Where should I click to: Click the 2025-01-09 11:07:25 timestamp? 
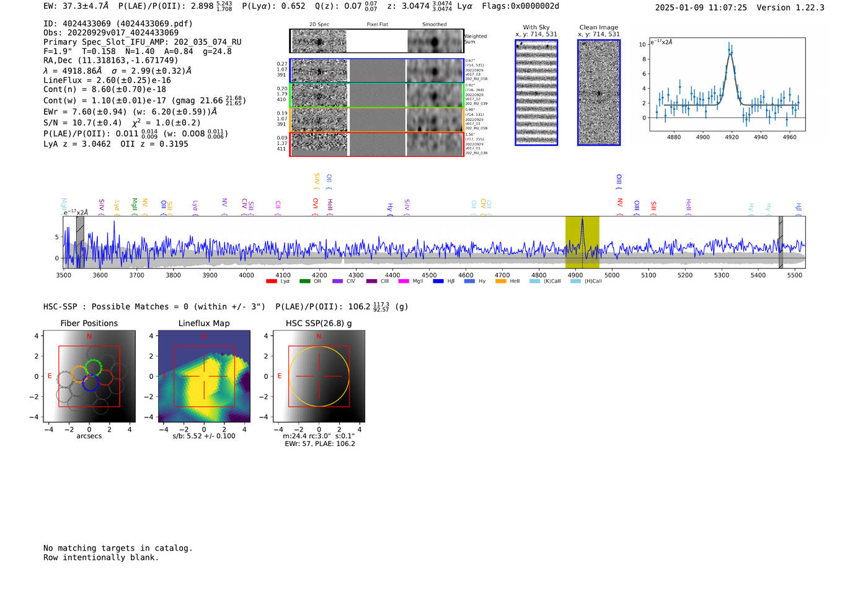click(701, 7)
